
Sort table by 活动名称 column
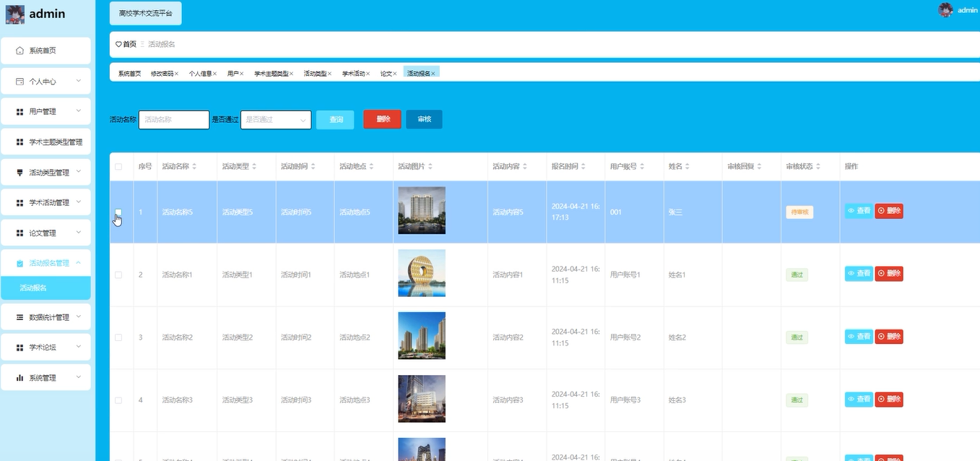[x=194, y=167]
